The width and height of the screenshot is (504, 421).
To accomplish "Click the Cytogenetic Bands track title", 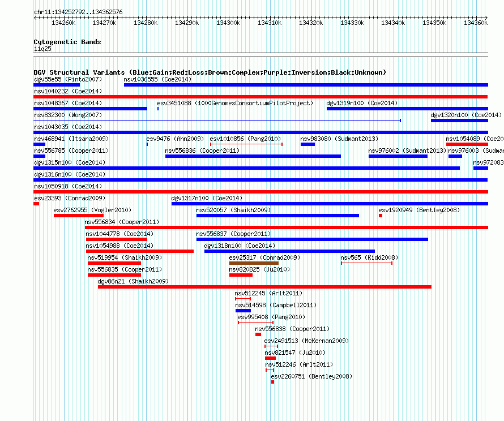I will click(67, 42).
